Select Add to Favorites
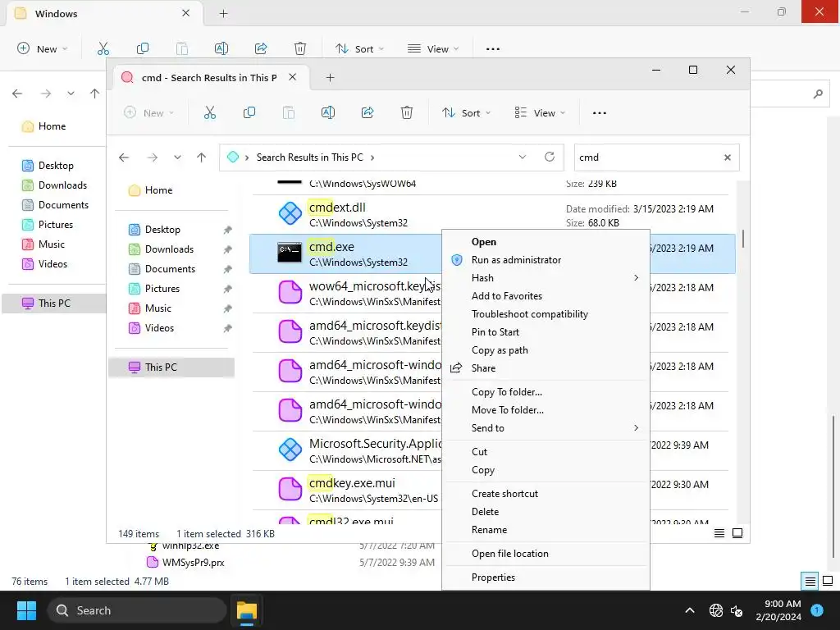This screenshot has width=840, height=630. [x=546, y=295]
